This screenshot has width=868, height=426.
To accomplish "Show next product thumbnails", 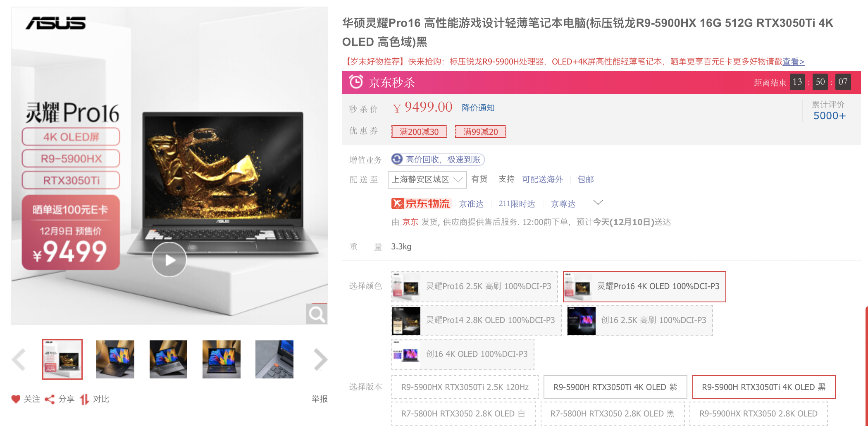I will pos(320,359).
